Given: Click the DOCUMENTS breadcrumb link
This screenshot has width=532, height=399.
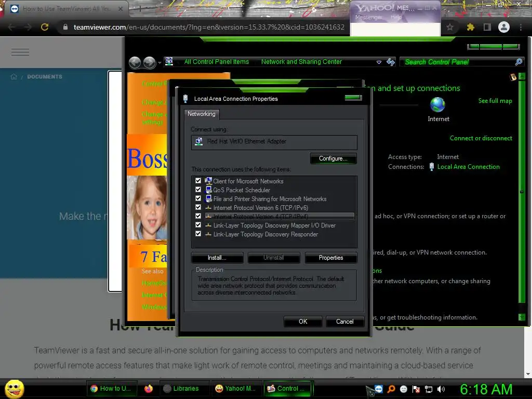Looking at the screenshot, I should 45,77.
